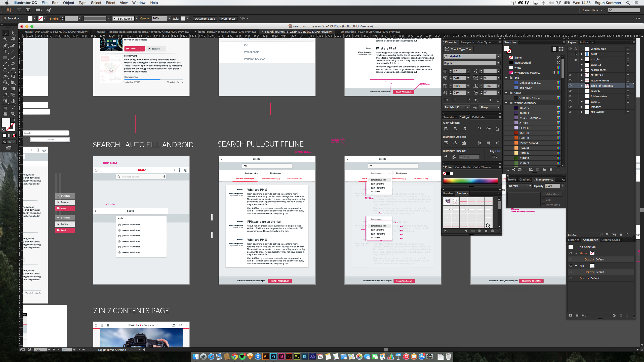
Task: Click the Document Setup button in toolbar
Action: coord(205,19)
